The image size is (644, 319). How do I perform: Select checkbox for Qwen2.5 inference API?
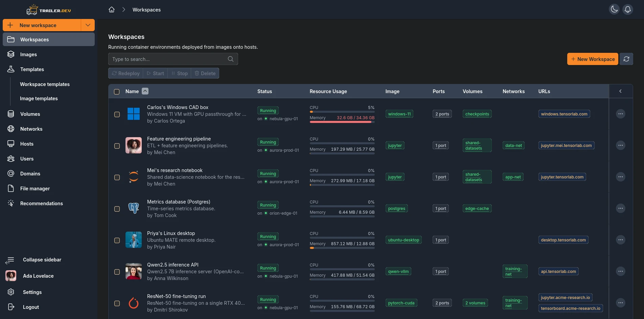[x=117, y=272]
